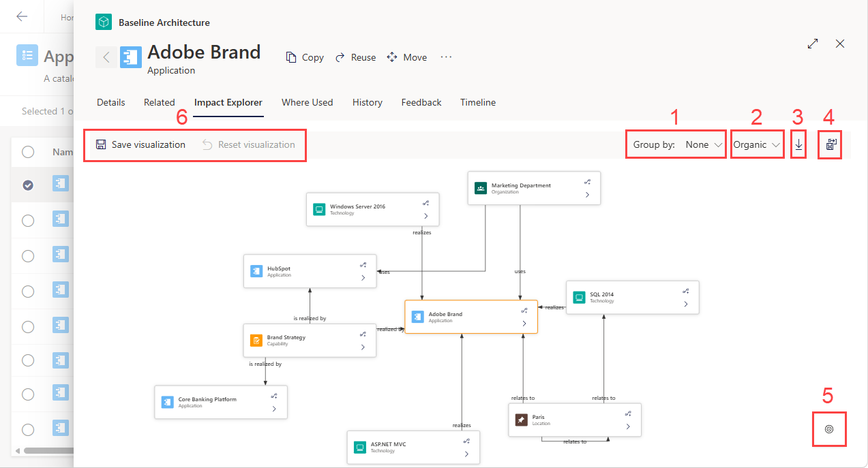Click the download visualization arrow icon

pyautogui.click(x=798, y=144)
